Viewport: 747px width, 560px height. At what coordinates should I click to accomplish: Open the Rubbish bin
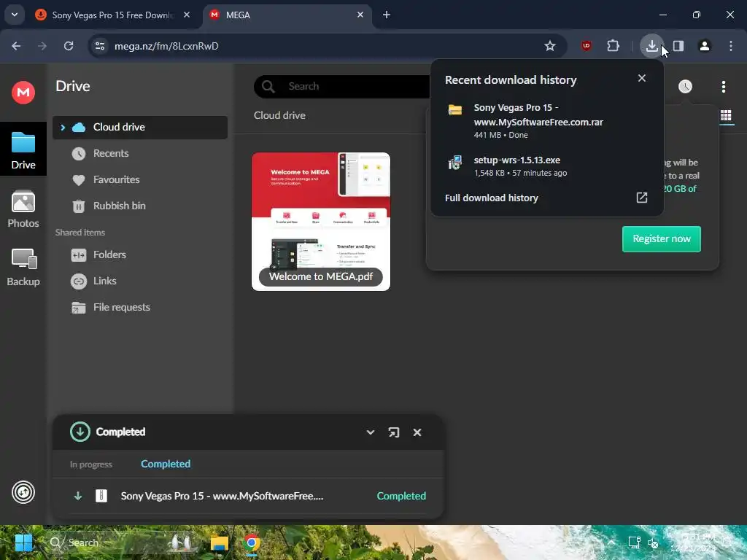(x=119, y=206)
